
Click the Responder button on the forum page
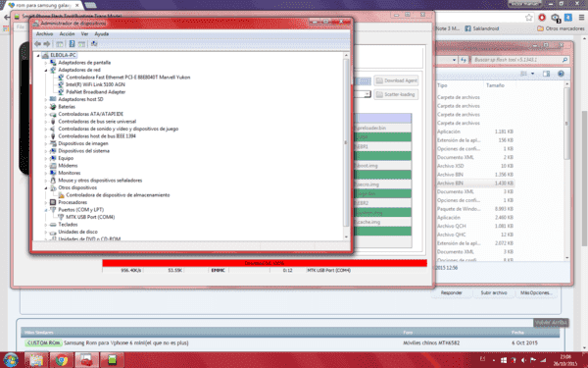click(x=451, y=292)
